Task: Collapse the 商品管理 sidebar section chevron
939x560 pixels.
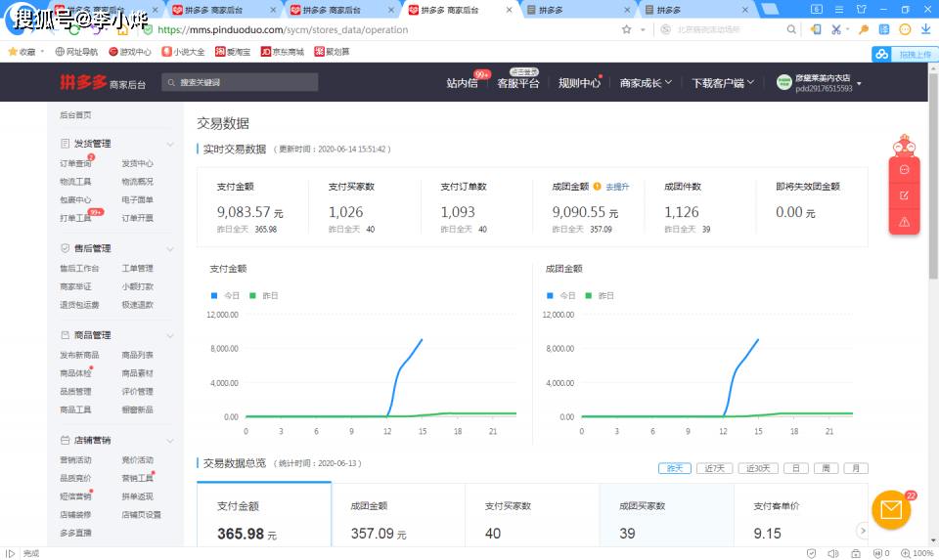Action: coord(170,335)
